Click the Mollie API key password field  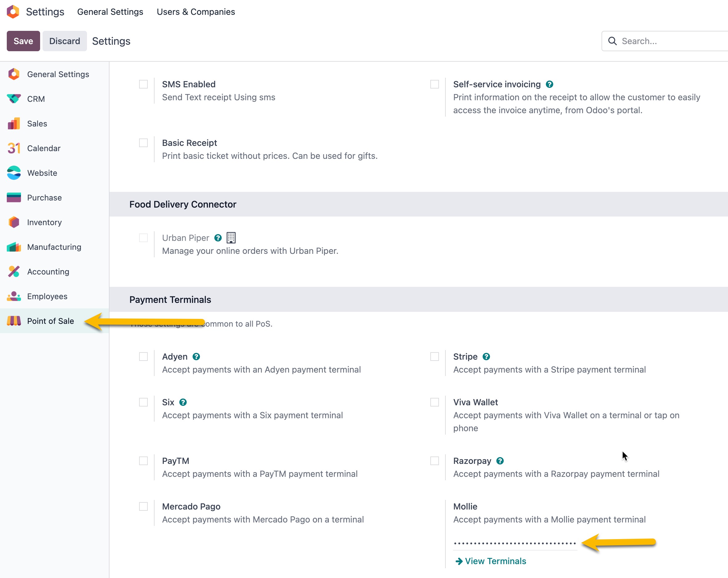(x=515, y=543)
